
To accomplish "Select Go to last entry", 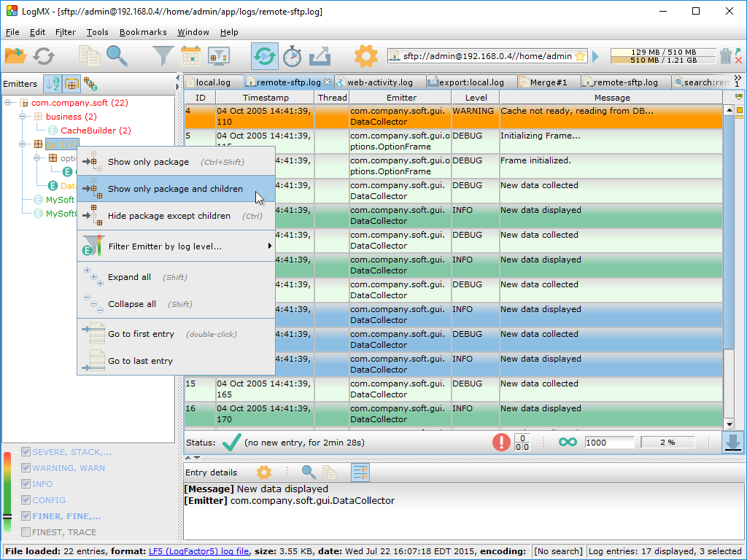I will click(177, 361).
